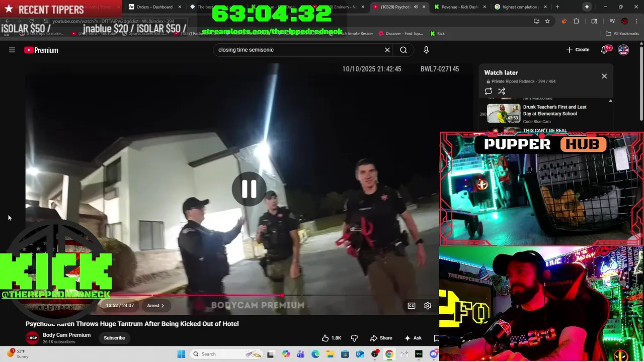The height and width of the screenshot is (362, 644).
Task: Like the video with 1.8K thumbs up
Action: point(332,338)
